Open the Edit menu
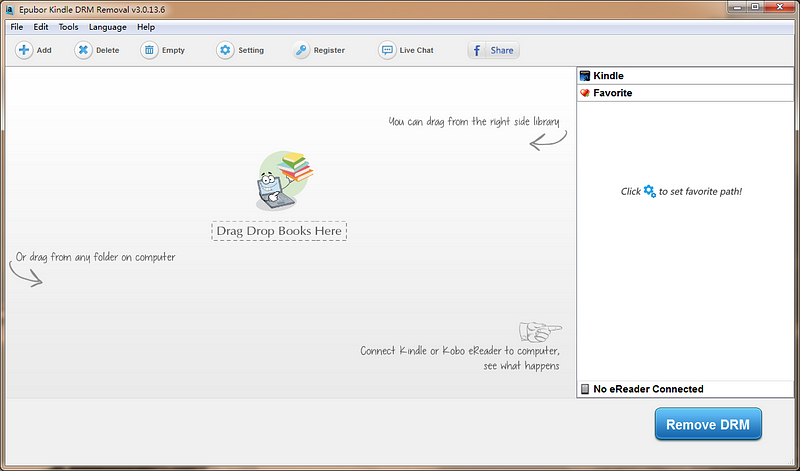The height and width of the screenshot is (471, 800). pos(41,27)
